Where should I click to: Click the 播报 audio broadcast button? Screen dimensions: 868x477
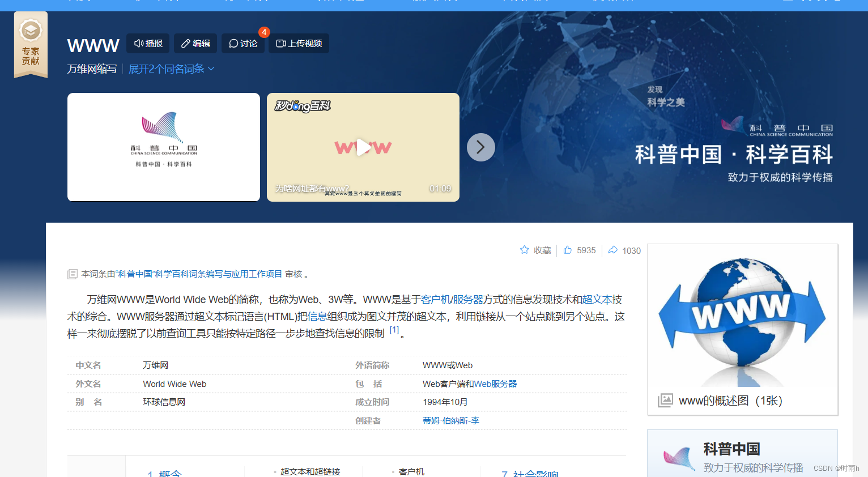(x=148, y=44)
